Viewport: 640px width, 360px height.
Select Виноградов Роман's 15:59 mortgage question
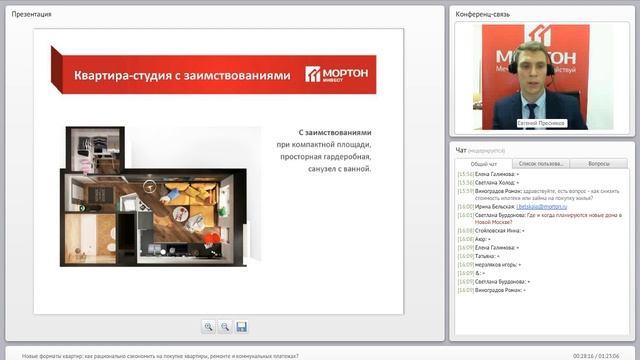point(538,195)
